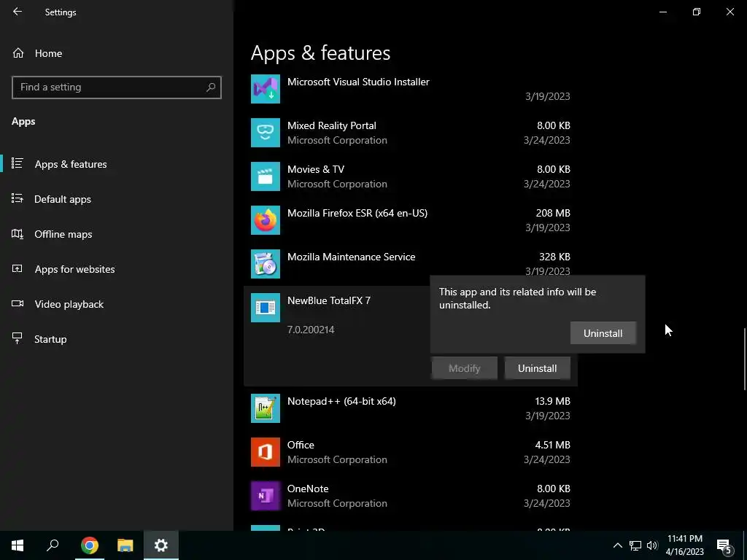This screenshot has height=560, width=747.
Task: Open File Explorer from taskbar
Action: tap(125, 545)
